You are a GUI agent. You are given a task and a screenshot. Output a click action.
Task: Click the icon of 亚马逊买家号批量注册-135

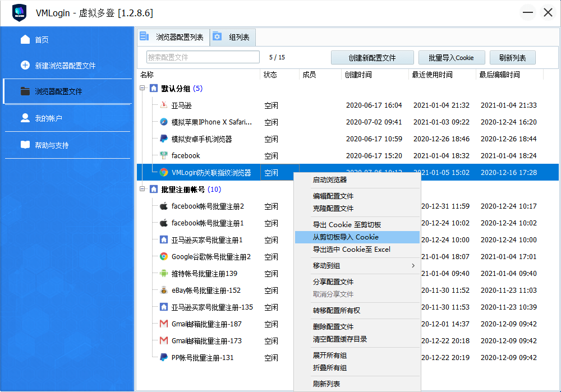pyautogui.click(x=163, y=307)
